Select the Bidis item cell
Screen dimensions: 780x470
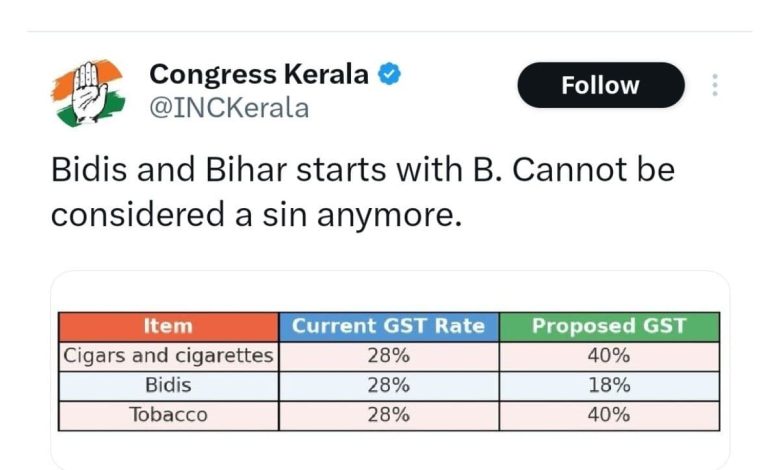(168, 385)
